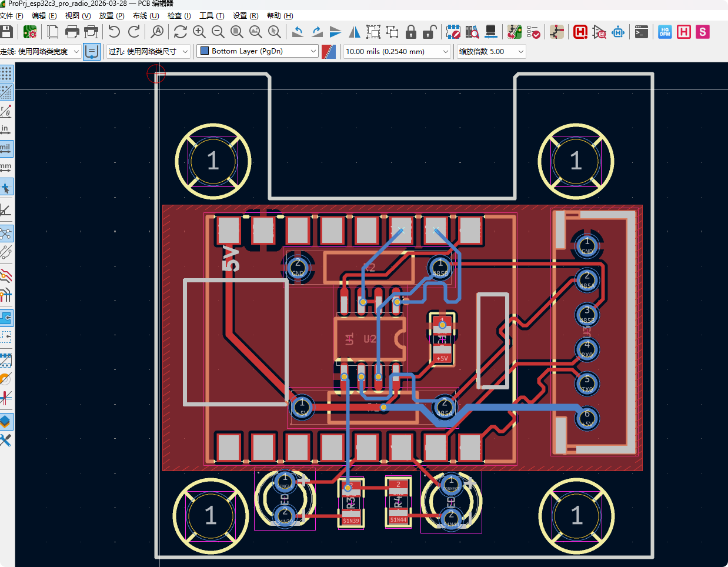Viewport: 728px width, 567px height.
Task: Toggle ratsnest display on left toolbar
Action: coord(6,234)
